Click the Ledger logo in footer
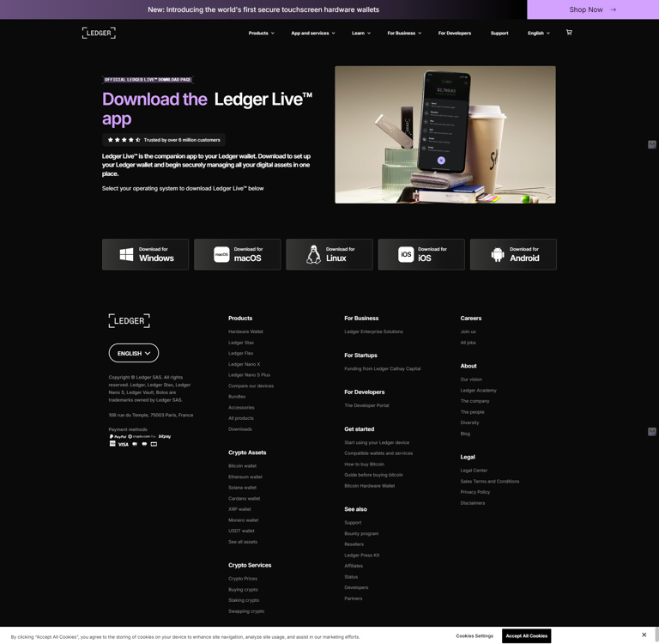Screen dimensions: 659x644 pos(129,320)
